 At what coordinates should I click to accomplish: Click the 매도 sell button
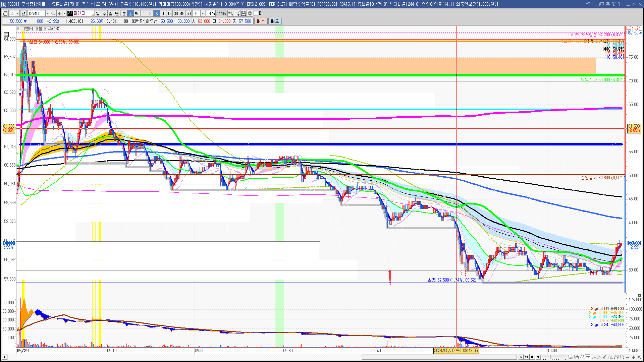[x=275, y=21]
